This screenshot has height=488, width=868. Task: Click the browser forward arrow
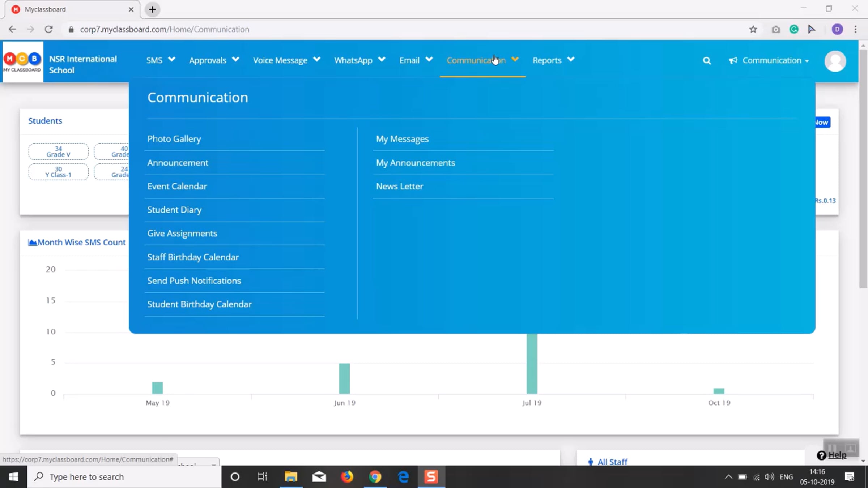point(30,29)
